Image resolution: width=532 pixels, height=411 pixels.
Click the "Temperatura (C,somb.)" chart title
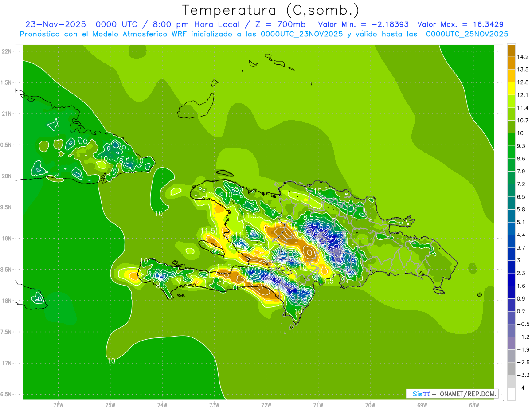click(270, 10)
